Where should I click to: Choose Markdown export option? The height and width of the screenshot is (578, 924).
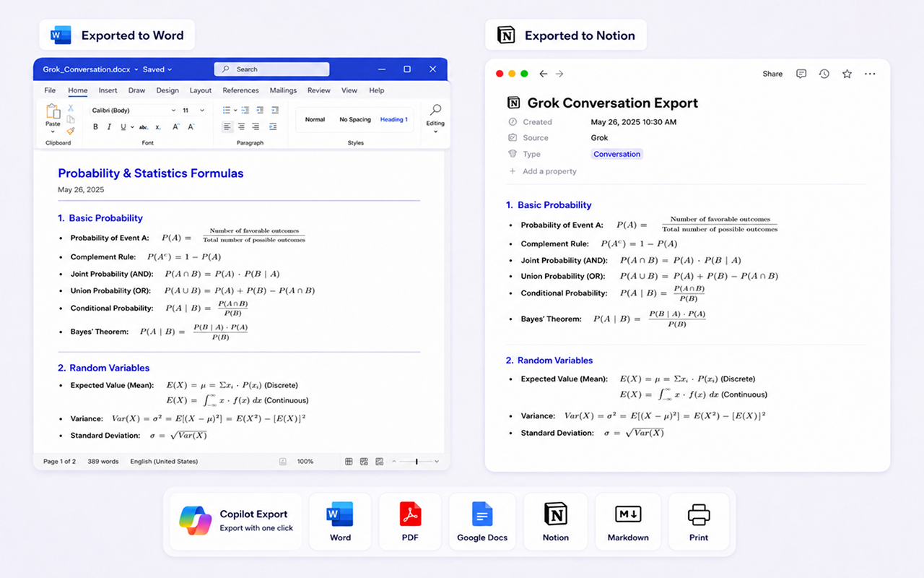pyautogui.click(x=628, y=522)
